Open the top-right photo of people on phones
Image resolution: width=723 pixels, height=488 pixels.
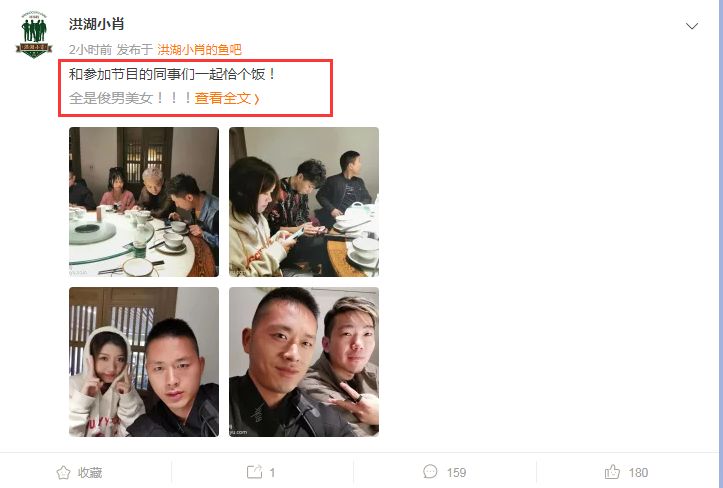(x=304, y=202)
